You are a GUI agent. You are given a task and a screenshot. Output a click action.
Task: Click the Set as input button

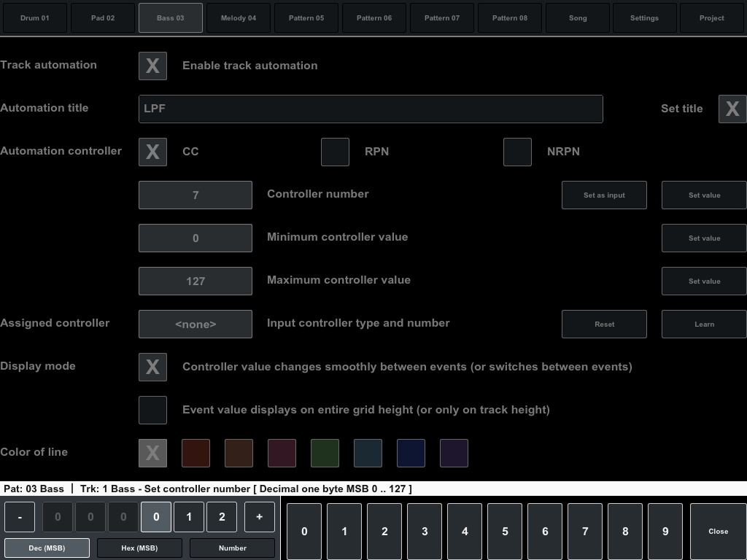(604, 195)
